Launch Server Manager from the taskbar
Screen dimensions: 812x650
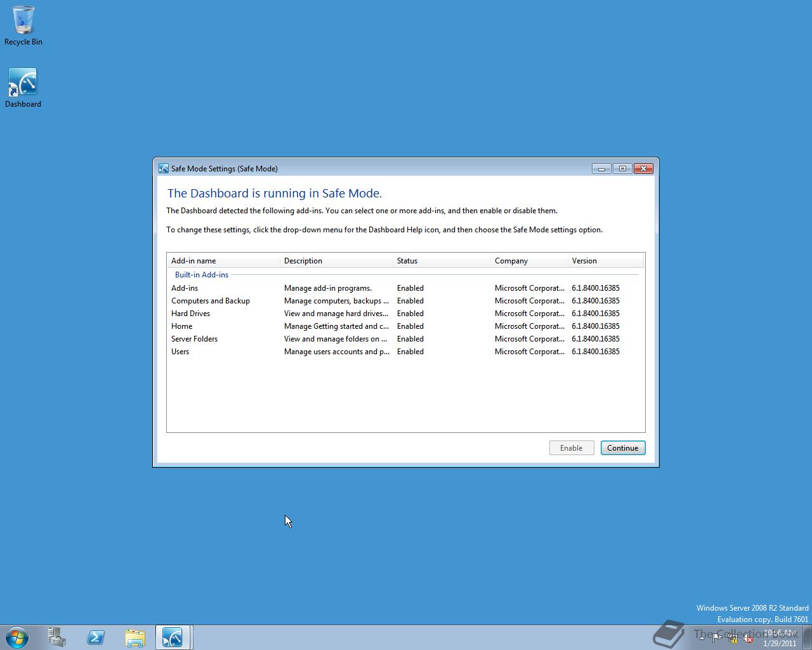[57, 637]
